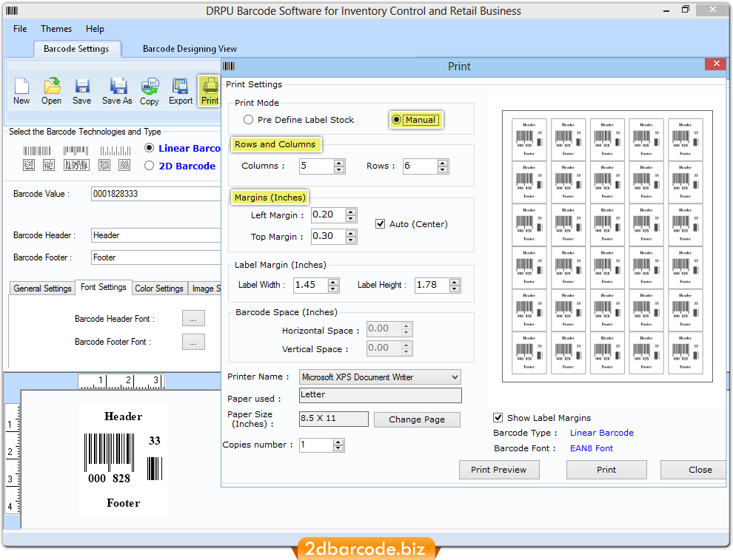Open the General Settings tab
Screen dimensions: 733x560
(x=42, y=289)
